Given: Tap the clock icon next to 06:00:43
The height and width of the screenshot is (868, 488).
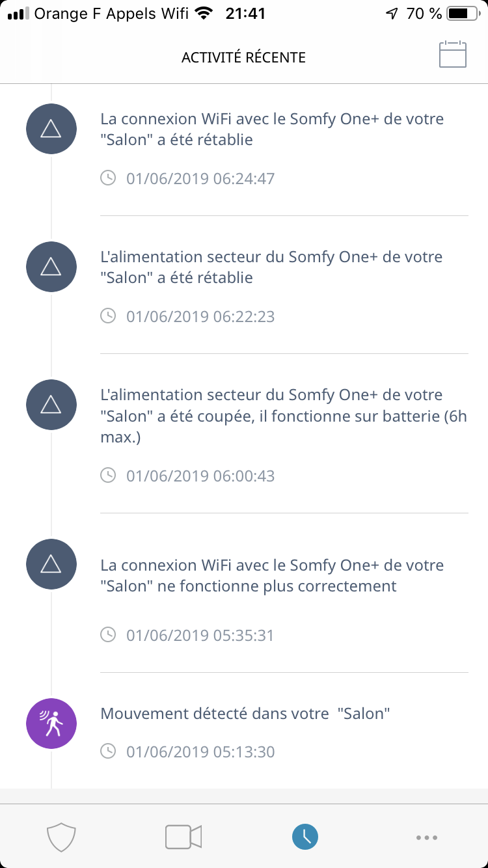Looking at the screenshot, I should click(x=108, y=476).
